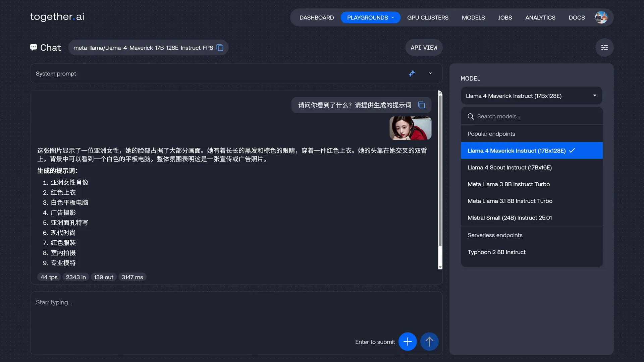
Task: Click the API VIEW button
Action: [424, 47]
